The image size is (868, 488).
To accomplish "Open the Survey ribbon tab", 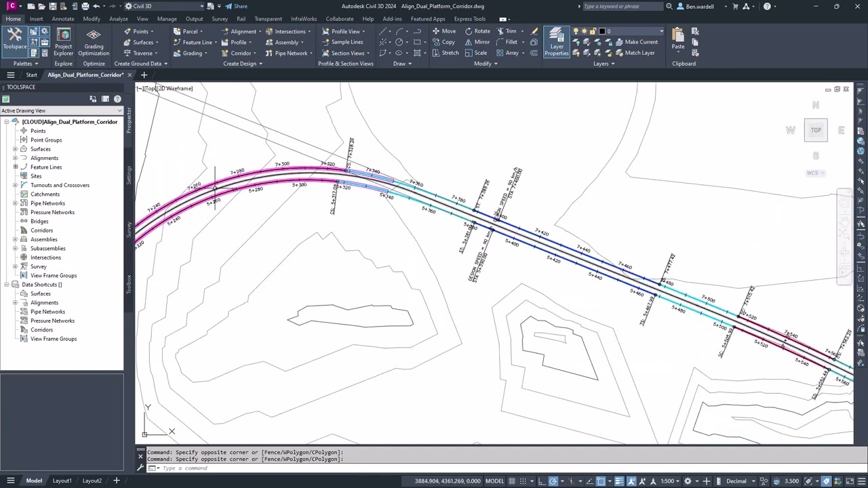I will [x=220, y=19].
